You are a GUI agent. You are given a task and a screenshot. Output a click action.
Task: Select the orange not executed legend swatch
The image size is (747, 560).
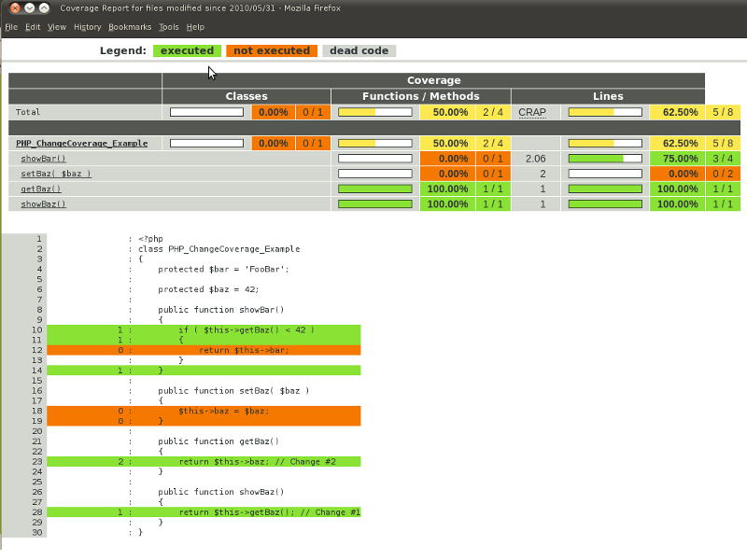click(x=272, y=50)
